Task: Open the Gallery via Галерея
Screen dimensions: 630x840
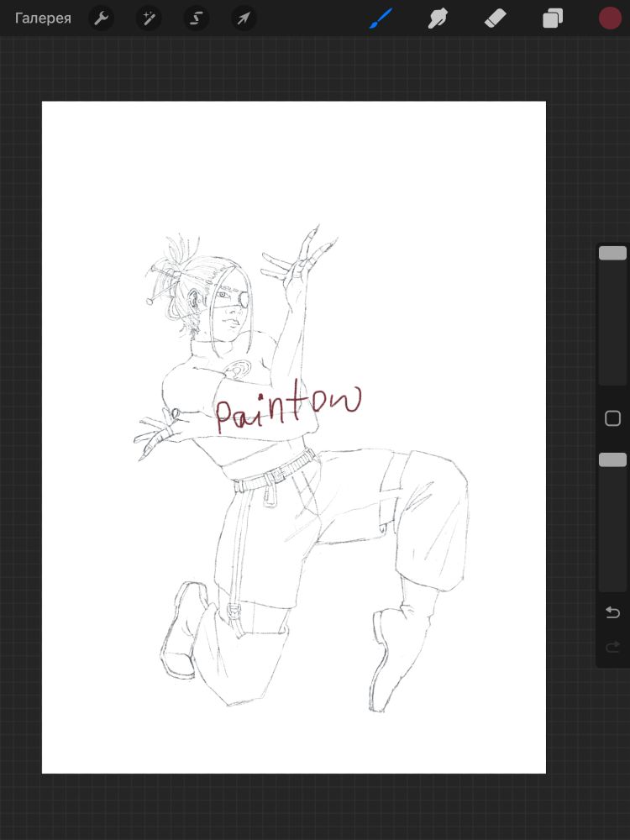Action: [43, 18]
